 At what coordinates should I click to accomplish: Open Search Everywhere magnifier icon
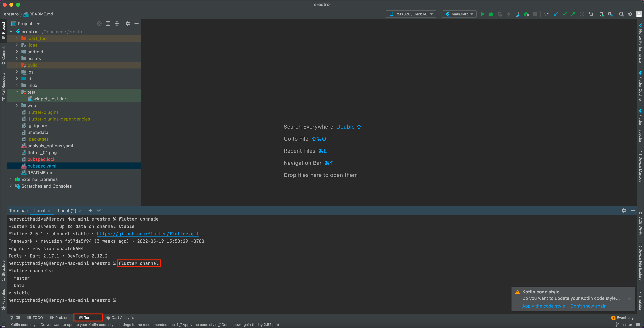click(x=622, y=14)
